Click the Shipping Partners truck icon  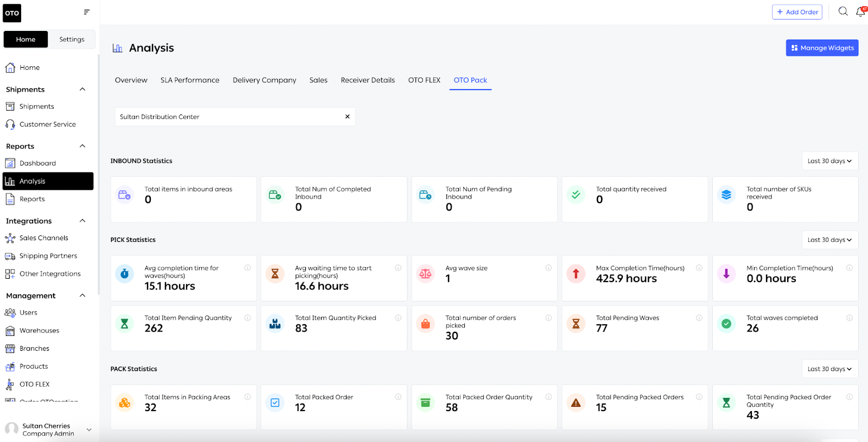pos(10,256)
